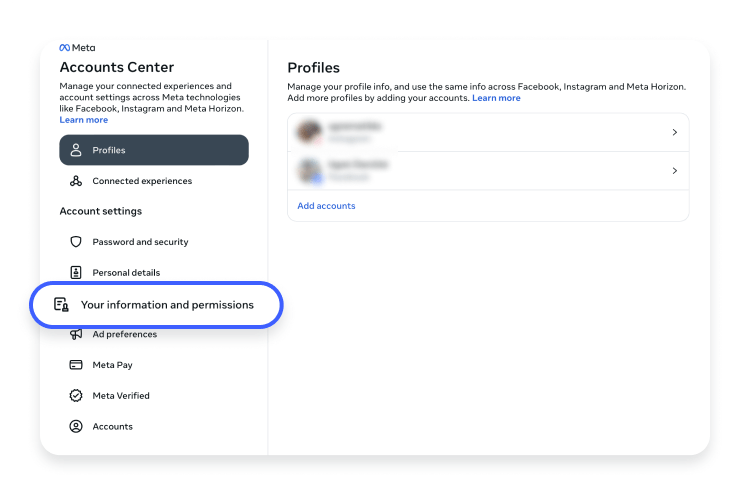750x496 pixels.
Task: Click the Ad preferences megaphone icon
Action: 76,334
